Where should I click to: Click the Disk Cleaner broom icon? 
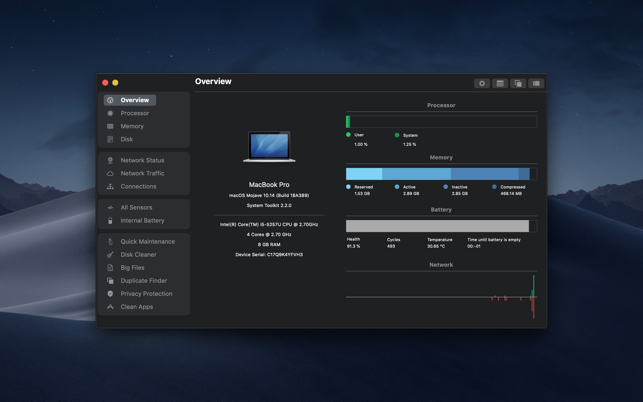(110, 255)
